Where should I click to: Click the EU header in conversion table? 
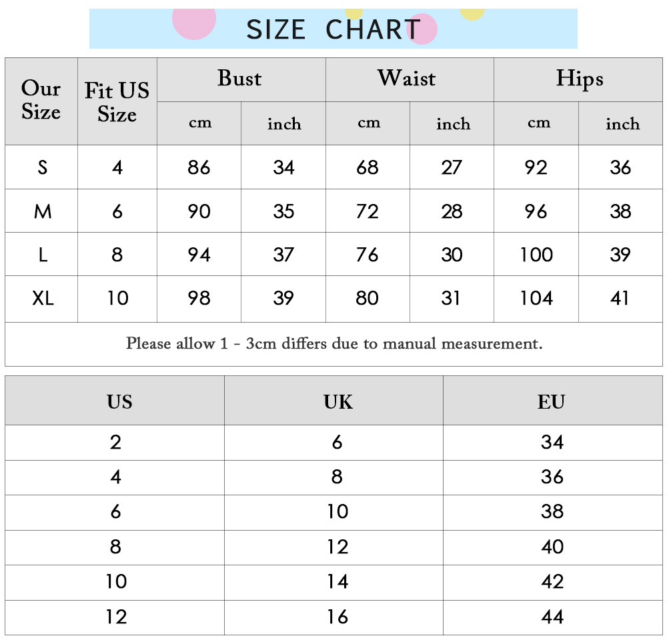pyautogui.click(x=552, y=402)
